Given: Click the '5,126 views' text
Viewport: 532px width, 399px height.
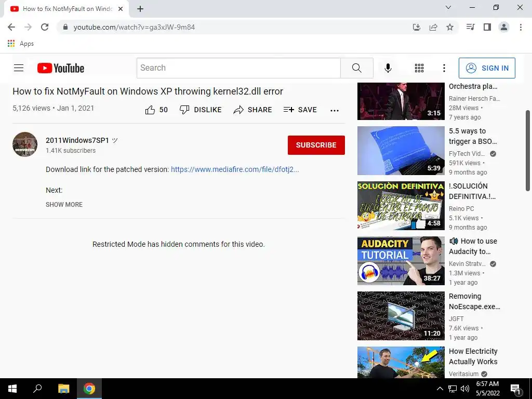Looking at the screenshot, I should [31, 108].
